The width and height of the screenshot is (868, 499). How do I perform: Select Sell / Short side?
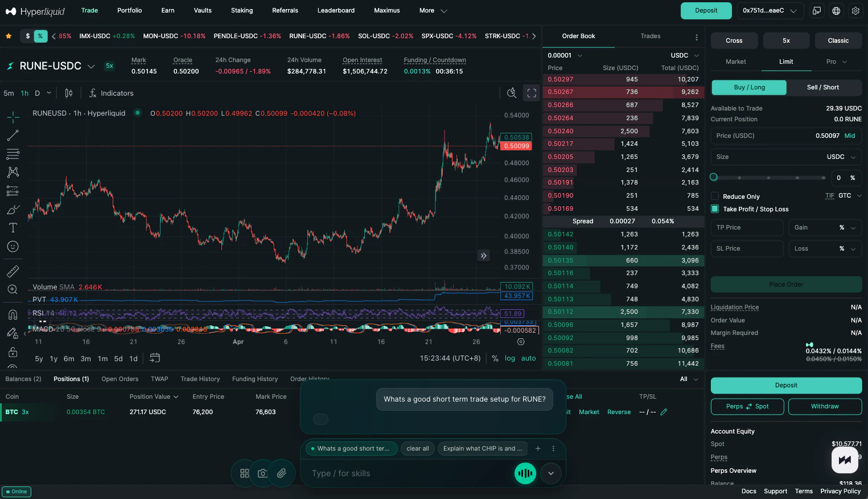click(823, 87)
